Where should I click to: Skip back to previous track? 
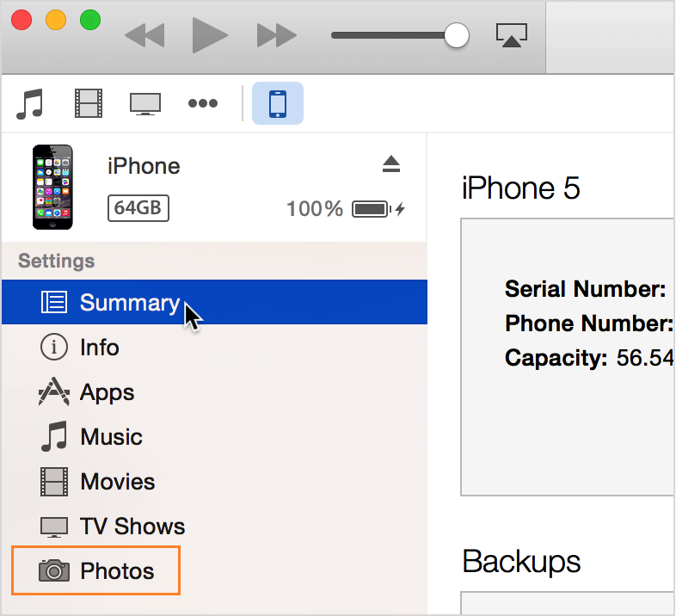(144, 35)
